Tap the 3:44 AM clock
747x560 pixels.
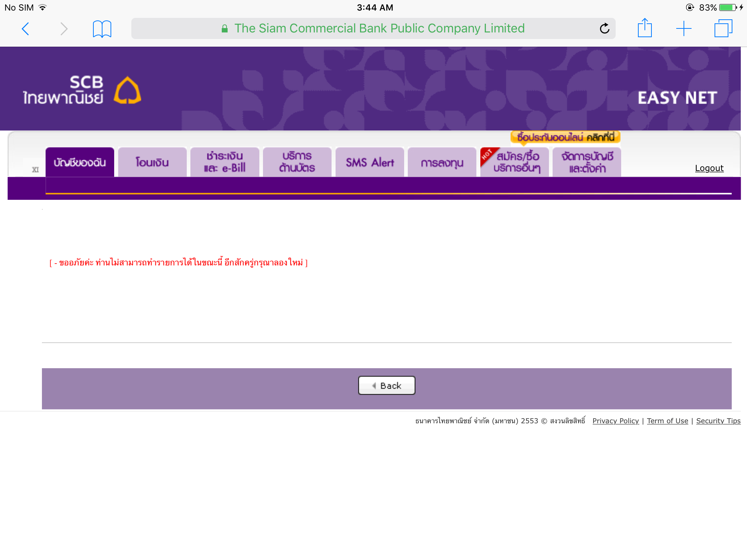[x=375, y=7]
